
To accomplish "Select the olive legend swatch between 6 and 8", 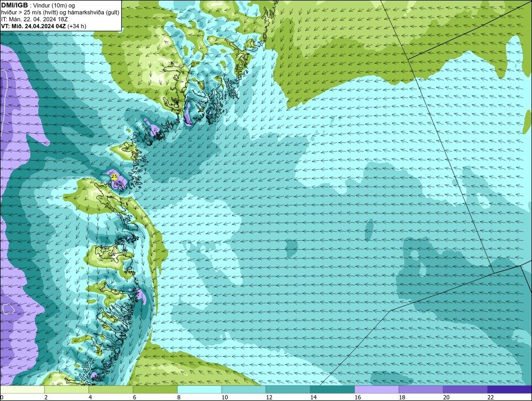I will pos(155,389).
